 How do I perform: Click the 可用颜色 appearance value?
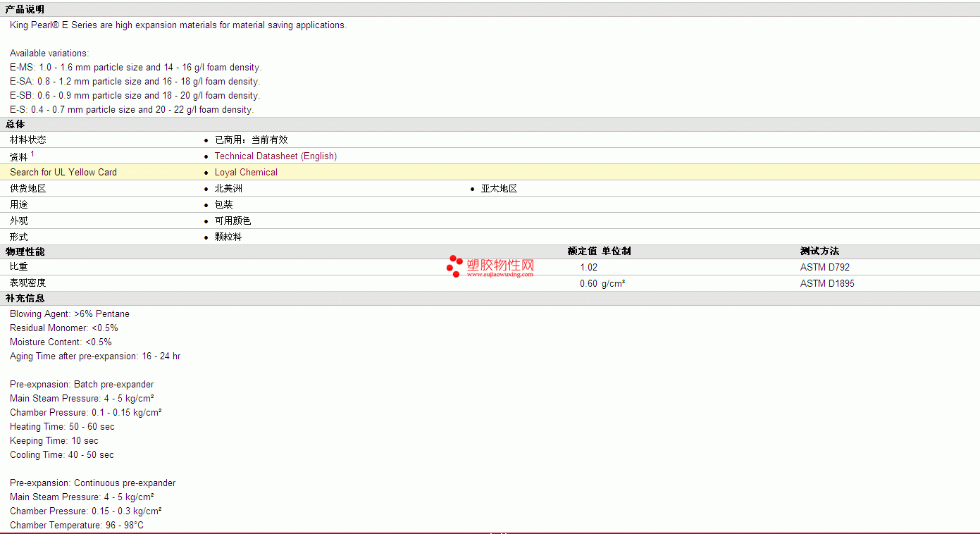[232, 221]
